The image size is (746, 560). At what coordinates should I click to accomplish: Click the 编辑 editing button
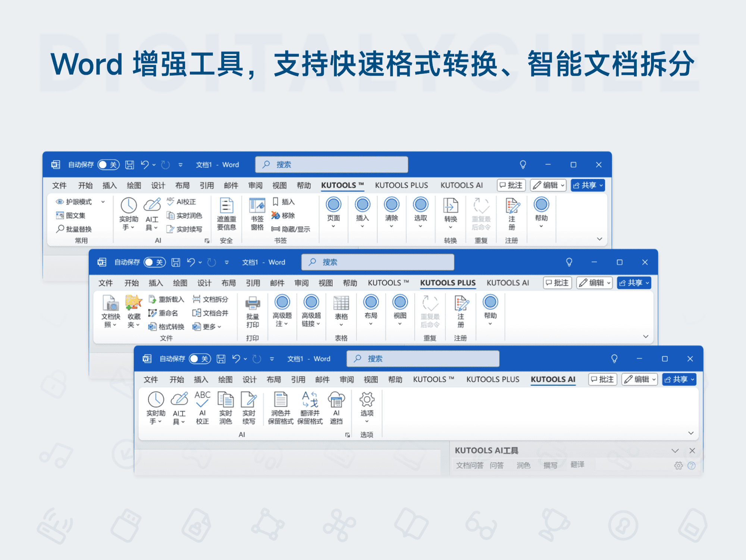639,379
